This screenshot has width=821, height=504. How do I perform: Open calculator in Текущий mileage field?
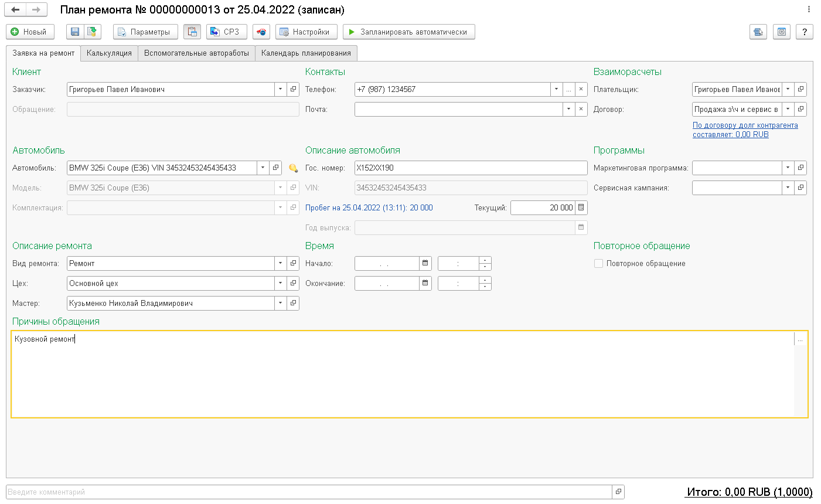coord(581,207)
